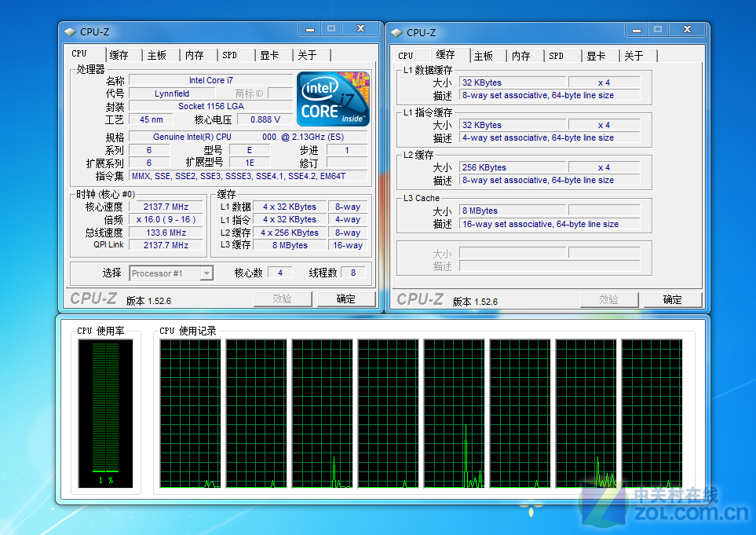Click the technology value '45 nm'
This screenshot has width=756, height=535.
coord(151,119)
